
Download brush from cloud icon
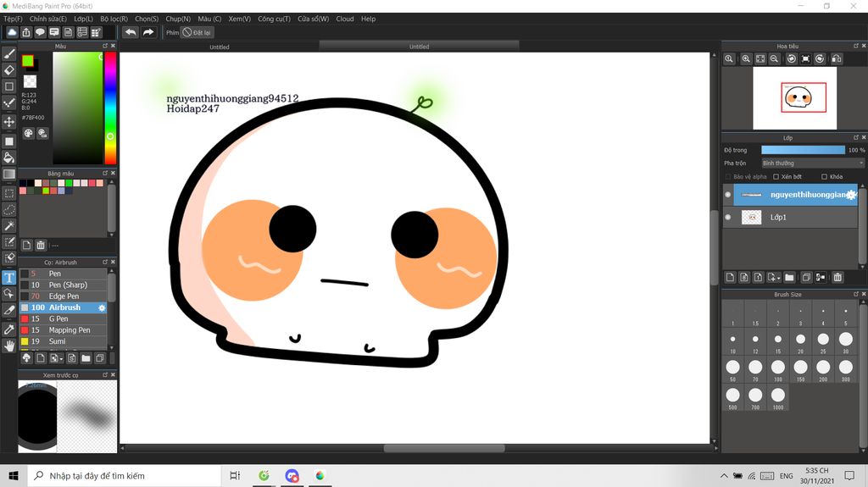click(26, 358)
